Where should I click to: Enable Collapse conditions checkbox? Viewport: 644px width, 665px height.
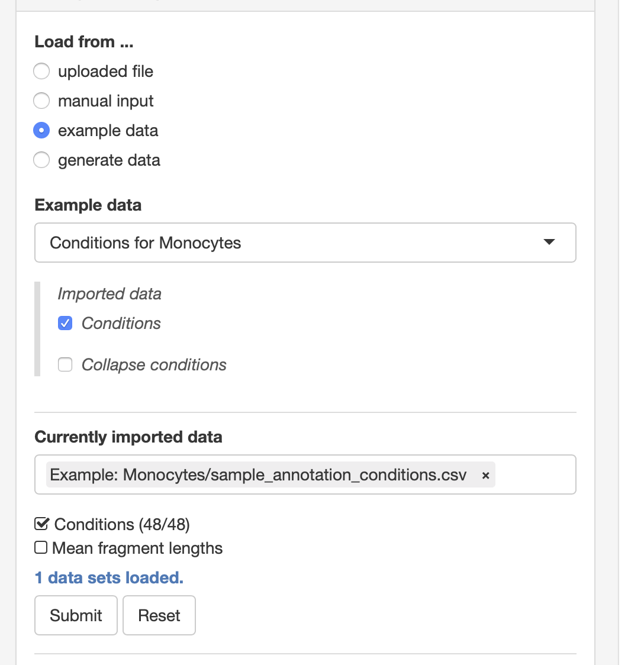point(65,364)
